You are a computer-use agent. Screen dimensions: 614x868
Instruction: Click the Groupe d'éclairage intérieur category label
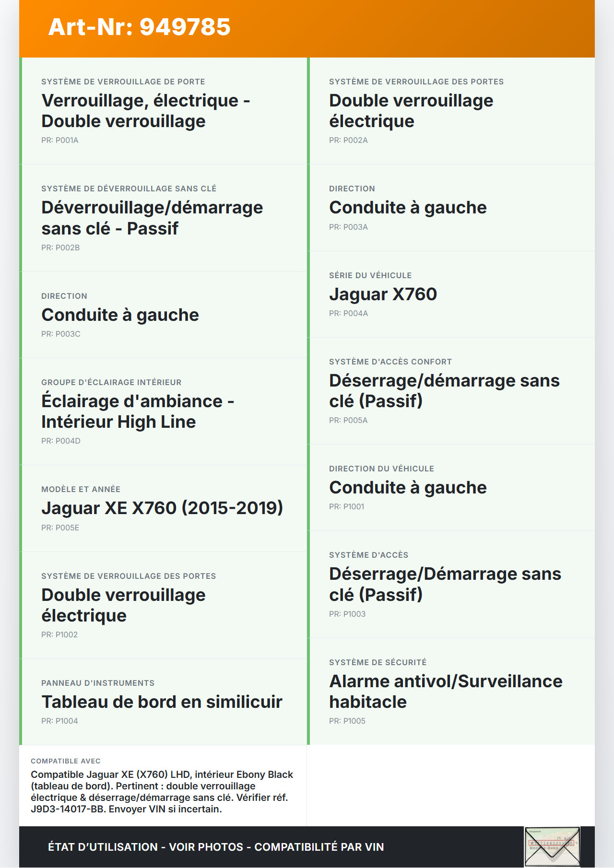click(111, 383)
